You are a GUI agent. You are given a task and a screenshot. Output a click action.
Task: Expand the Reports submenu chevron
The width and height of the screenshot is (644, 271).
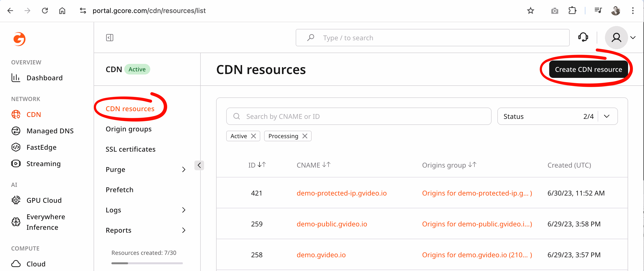(x=184, y=230)
